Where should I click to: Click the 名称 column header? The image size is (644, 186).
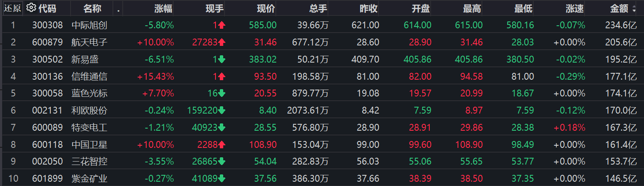(92, 8)
